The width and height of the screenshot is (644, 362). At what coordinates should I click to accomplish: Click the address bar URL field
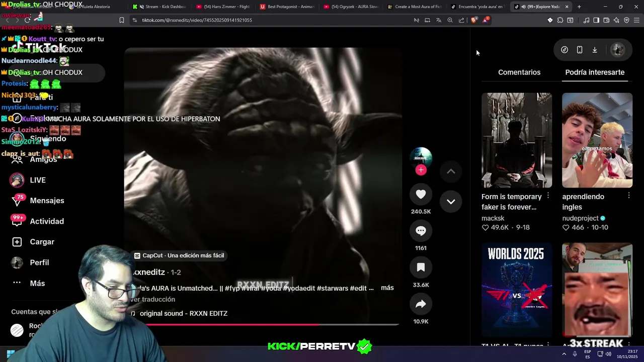point(272,20)
